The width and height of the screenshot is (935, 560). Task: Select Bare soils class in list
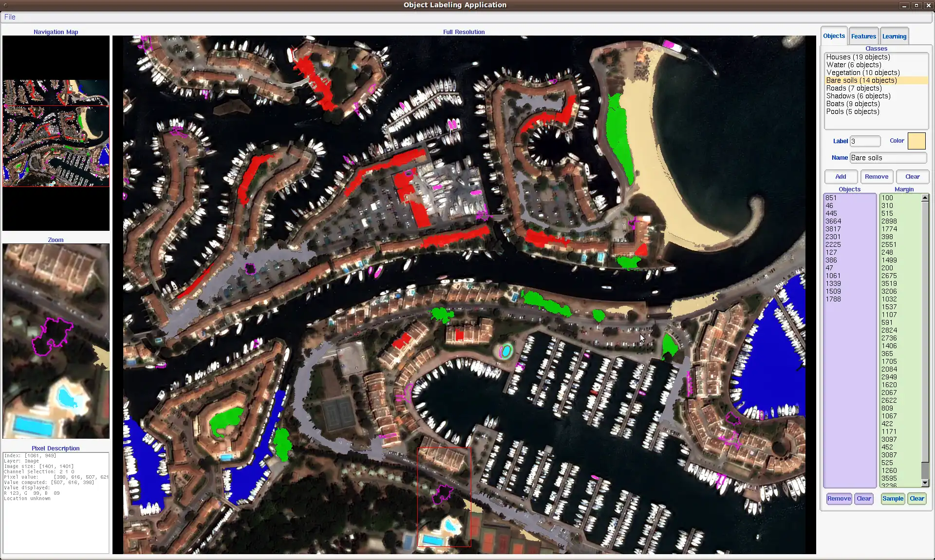click(x=861, y=79)
